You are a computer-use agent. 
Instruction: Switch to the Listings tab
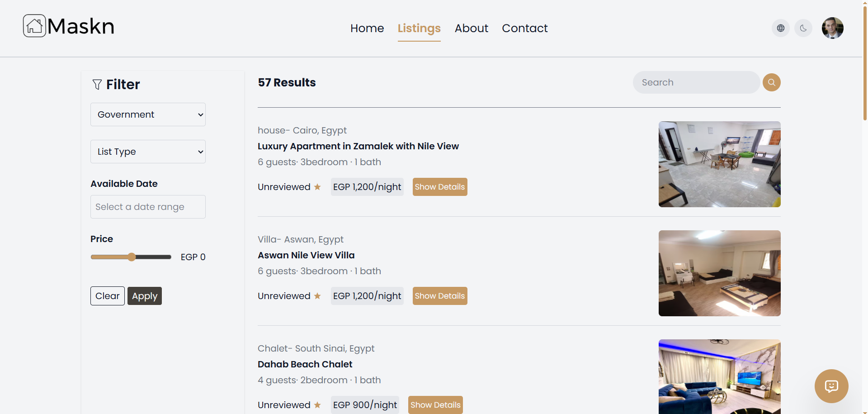[419, 28]
